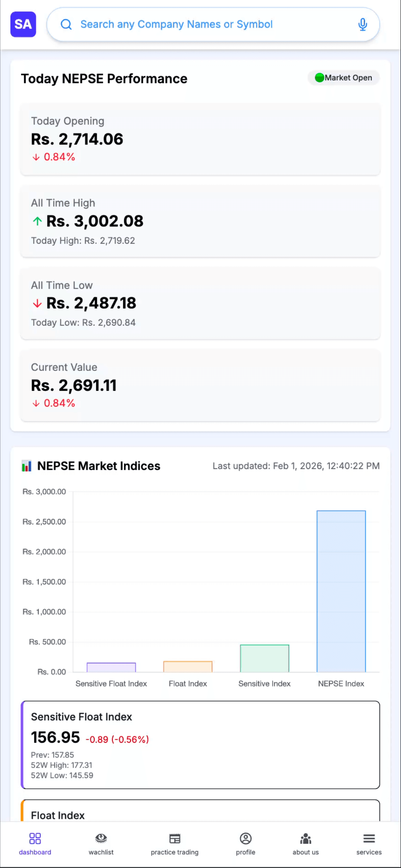
Task: Tap the microphone voice search icon
Action: coord(362,25)
